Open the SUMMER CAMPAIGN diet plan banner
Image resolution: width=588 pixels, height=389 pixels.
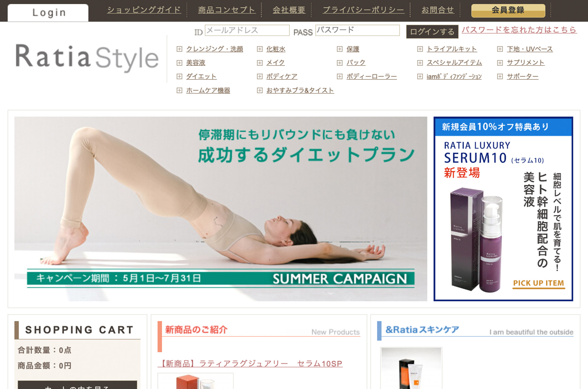click(221, 209)
